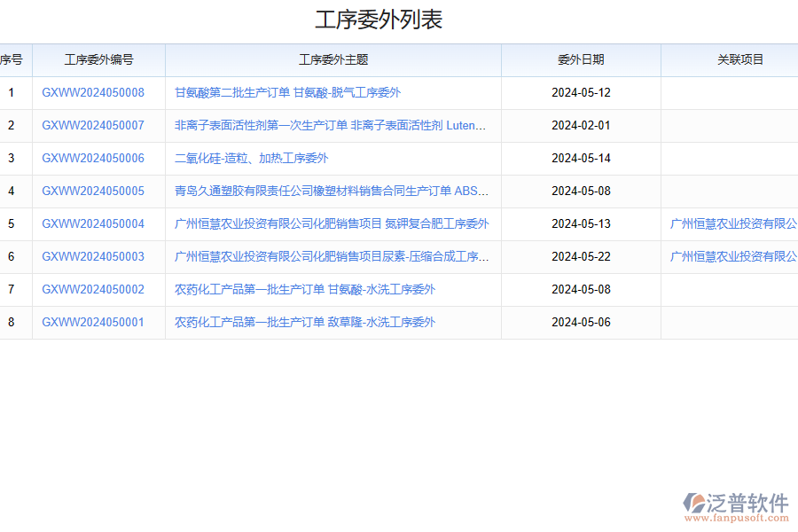798x532 pixels.
Task: Open 青岛久通塑胶 ABS subject link
Action: pos(331,191)
